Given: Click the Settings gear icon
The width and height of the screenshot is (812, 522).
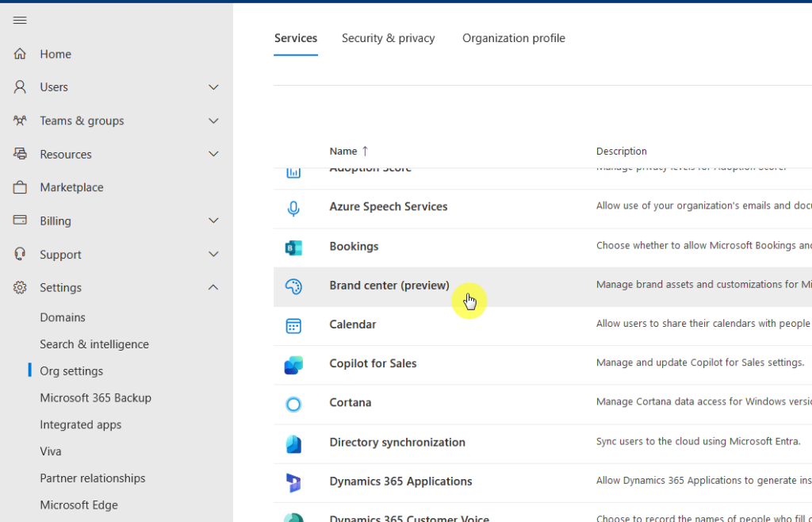Looking at the screenshot, I should tap(20, 287).
